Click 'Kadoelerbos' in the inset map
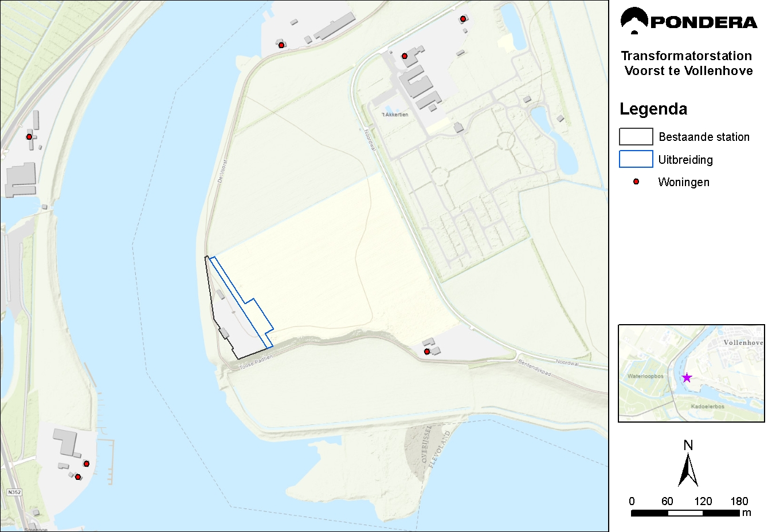The width and height of the screenshot is (772, 532). tap(707, 407)
